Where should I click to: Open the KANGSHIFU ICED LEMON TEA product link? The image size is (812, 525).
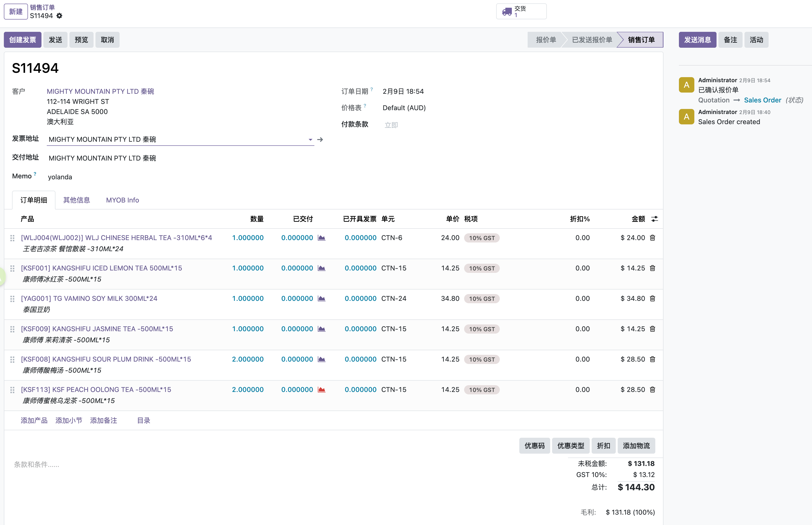[x=101, y=268]
